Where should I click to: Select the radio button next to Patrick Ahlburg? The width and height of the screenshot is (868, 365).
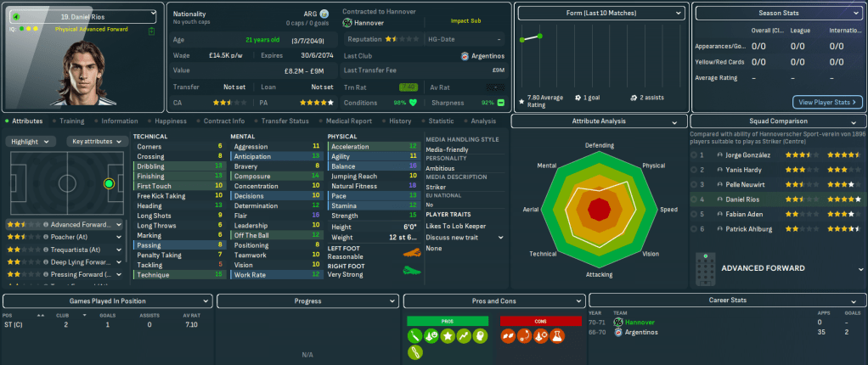click(694, 229)
